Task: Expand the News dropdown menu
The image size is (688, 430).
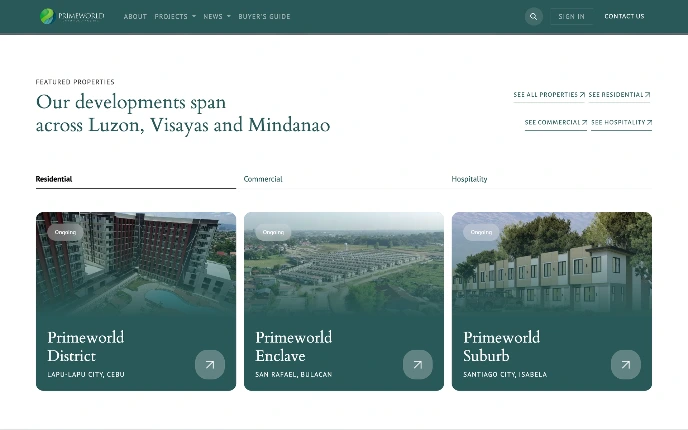Action: (x=216, y=17)
